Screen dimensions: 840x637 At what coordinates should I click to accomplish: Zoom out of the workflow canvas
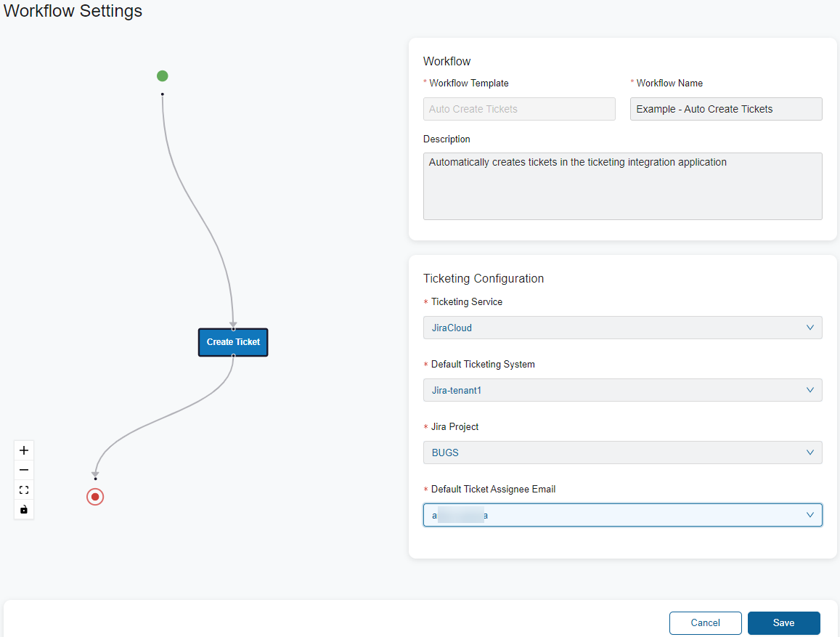point(24,470)
